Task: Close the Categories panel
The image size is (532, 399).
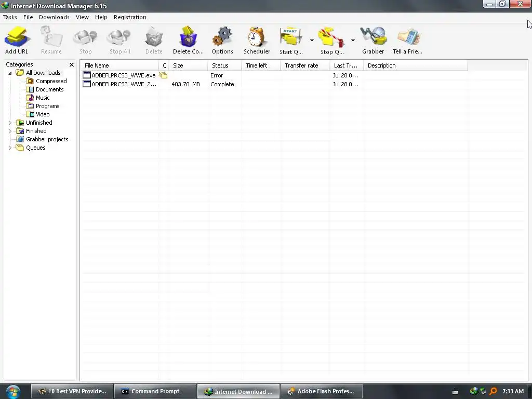Action: (x=72, y=64)
